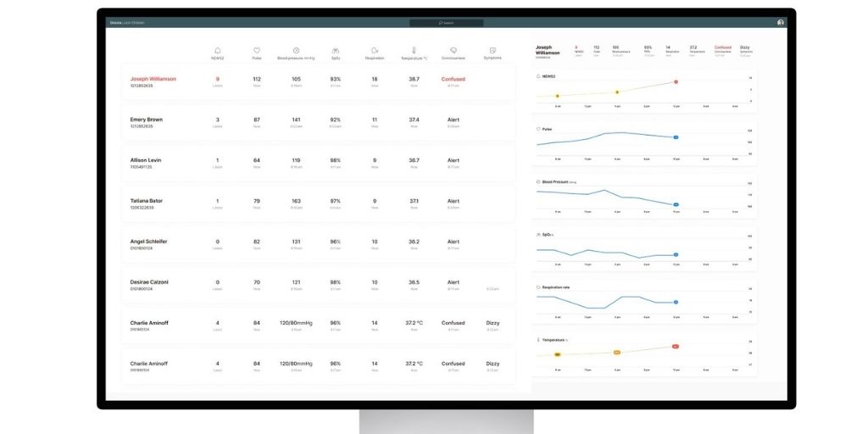Viewport: 868px width, 434px height.
Task: Click the Search field in top bar
Action: pyautogui.click(x=446, y=23)
